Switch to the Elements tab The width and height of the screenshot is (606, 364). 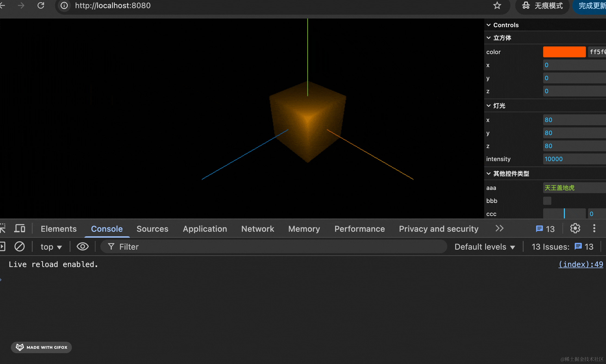click(59, 229)
